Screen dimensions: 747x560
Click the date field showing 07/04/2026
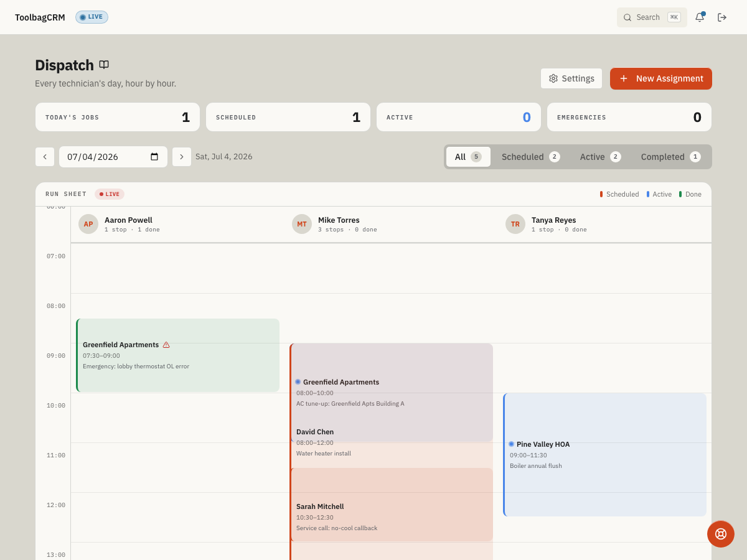[x=113, y=157]
